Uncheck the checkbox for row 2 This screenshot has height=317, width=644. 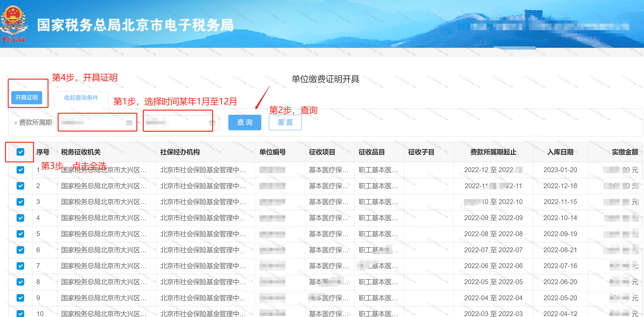point(20,186)
